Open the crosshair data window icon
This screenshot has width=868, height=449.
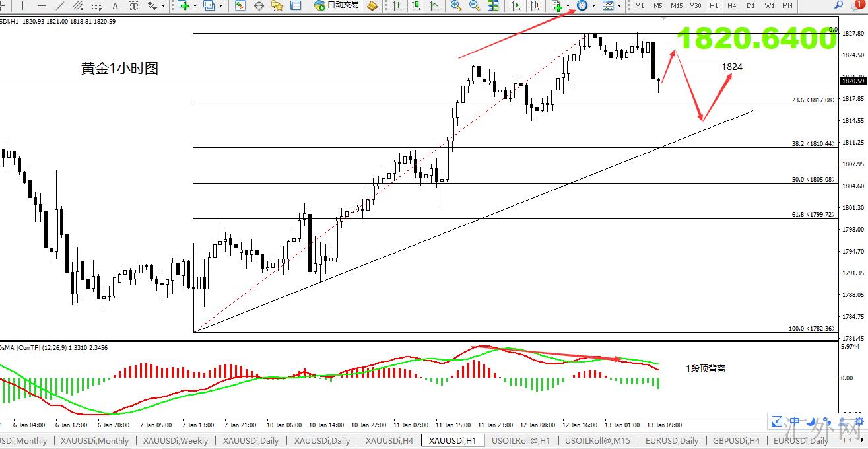[x=259, y=5]
